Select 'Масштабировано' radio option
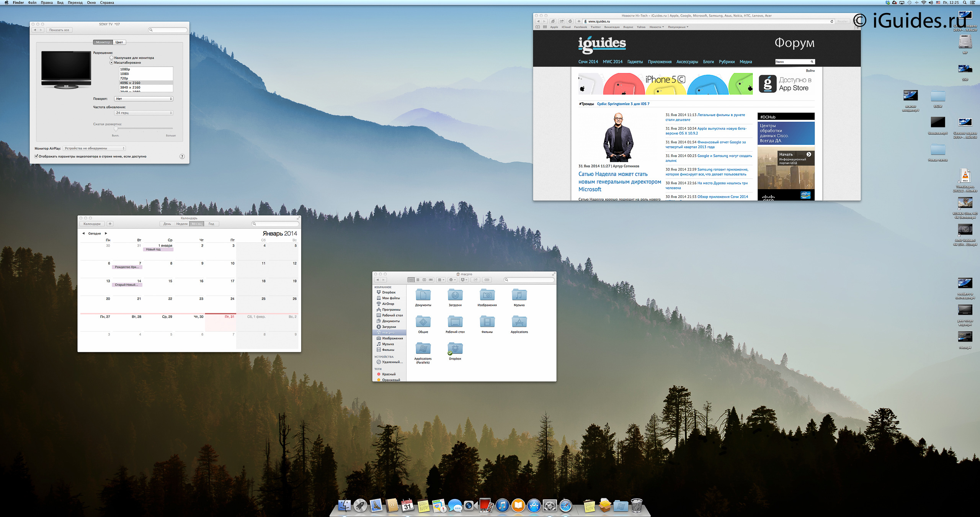 click(x=111, y=62)
